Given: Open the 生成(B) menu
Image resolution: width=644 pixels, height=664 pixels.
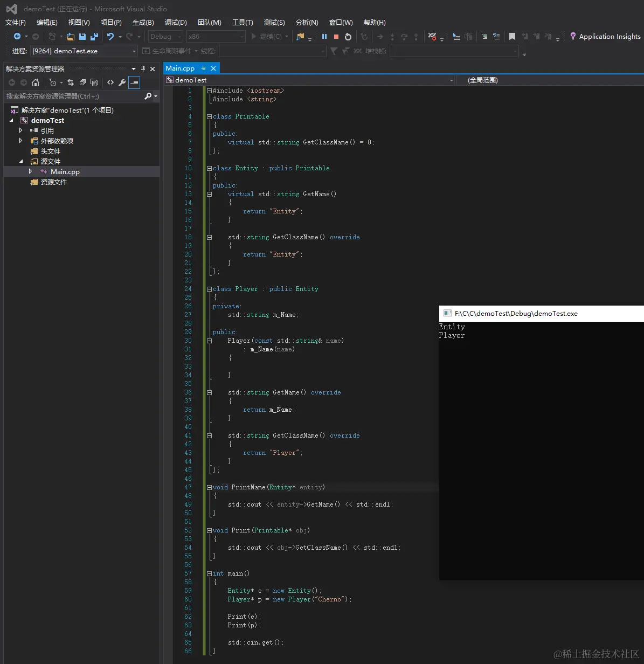Looking at the screenshot, I should pyautogui.click(x=143, y=22).
